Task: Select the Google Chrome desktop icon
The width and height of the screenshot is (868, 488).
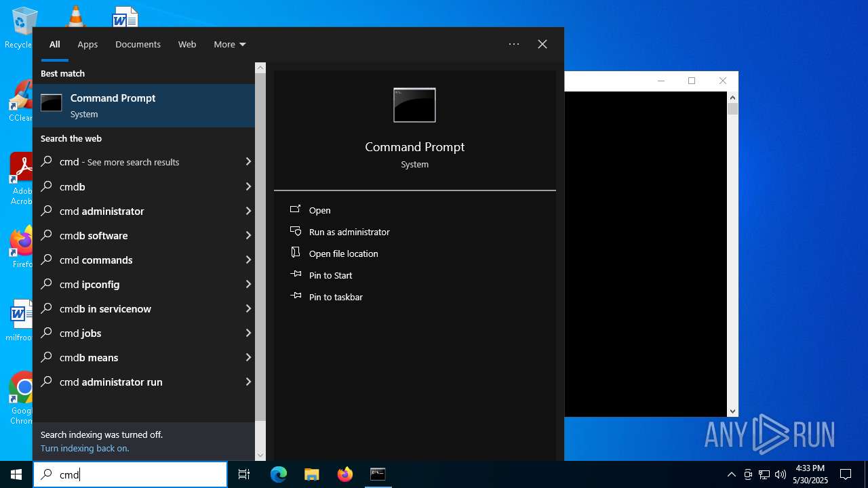Action: coord(21,399)
